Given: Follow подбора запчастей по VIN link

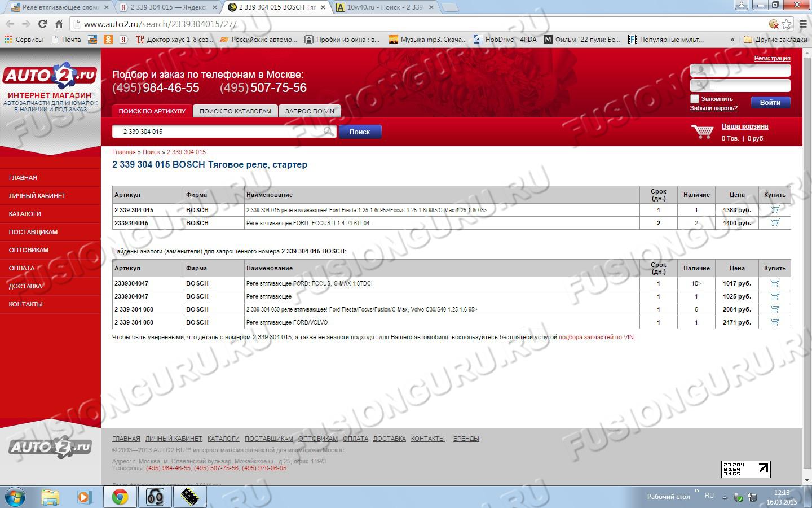Looking at the screenshot, I should tap(596, 337).
